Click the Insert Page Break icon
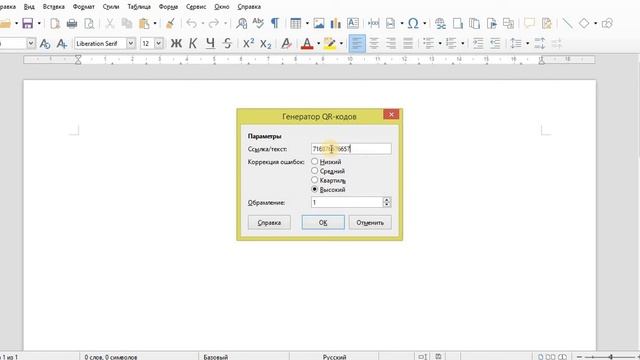 [373, 23]
